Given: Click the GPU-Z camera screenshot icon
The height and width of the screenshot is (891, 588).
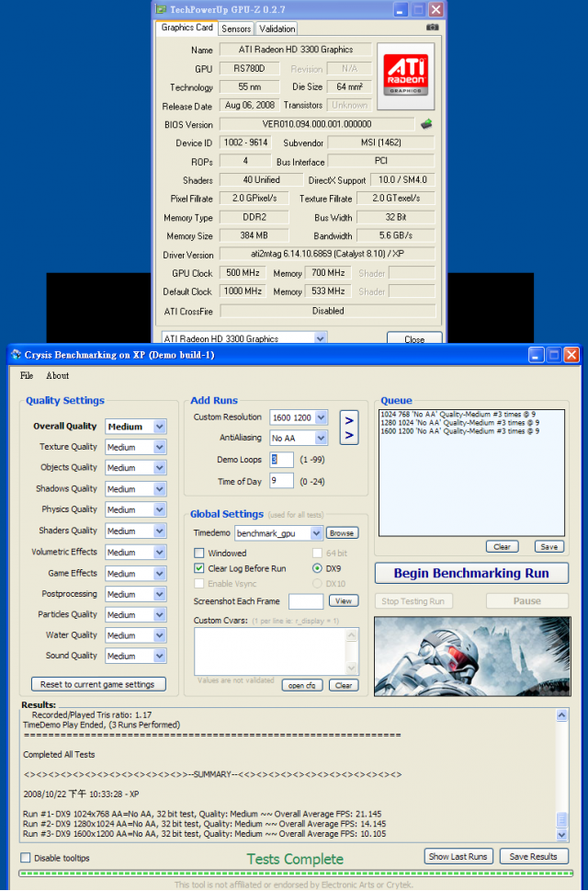Looking at the screenshot, I should click(432, 28).
